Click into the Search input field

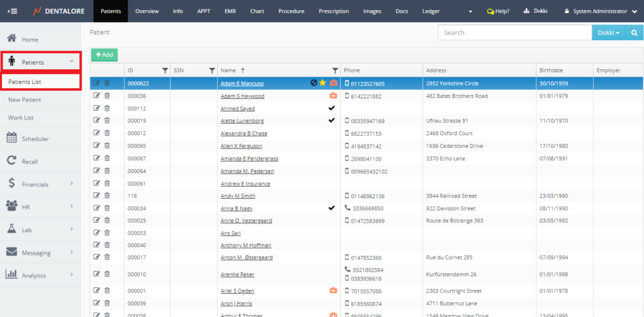tap(514, 33)
